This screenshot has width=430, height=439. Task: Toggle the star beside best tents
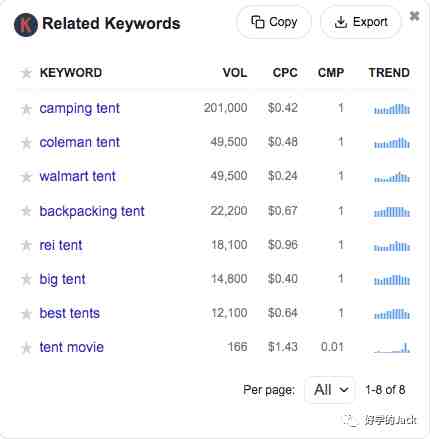click(x=26, y=314)
